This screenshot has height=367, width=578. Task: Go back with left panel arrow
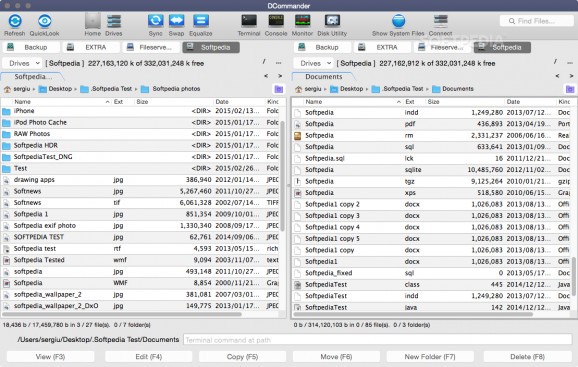(266, 76)
